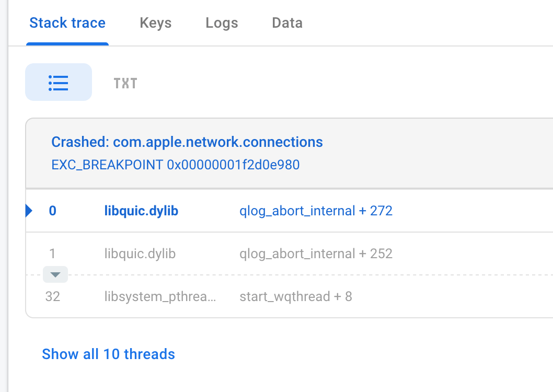Select frame 32 libsystem_pthread row
Screen dimensions: 553x392
point(289,296)
